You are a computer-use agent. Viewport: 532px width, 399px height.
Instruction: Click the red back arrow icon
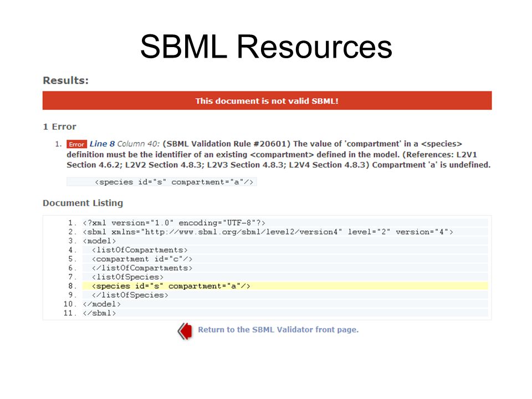point(185,331)
